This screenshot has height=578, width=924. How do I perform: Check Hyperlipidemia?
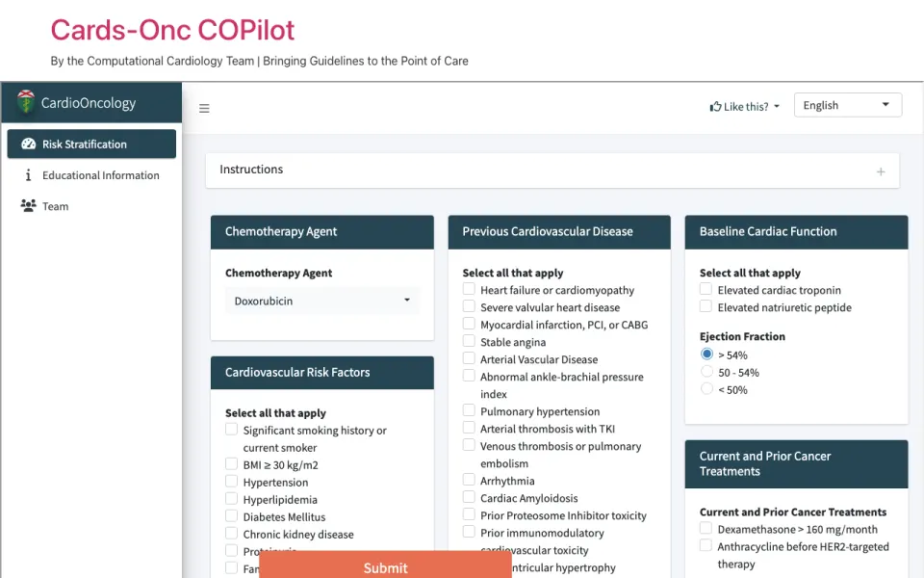[232, 499]
